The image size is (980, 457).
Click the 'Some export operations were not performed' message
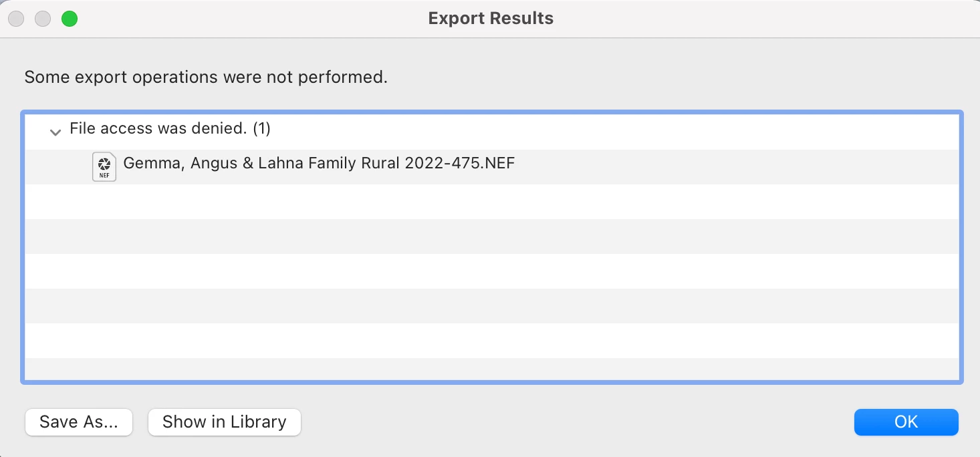[206, 77]
